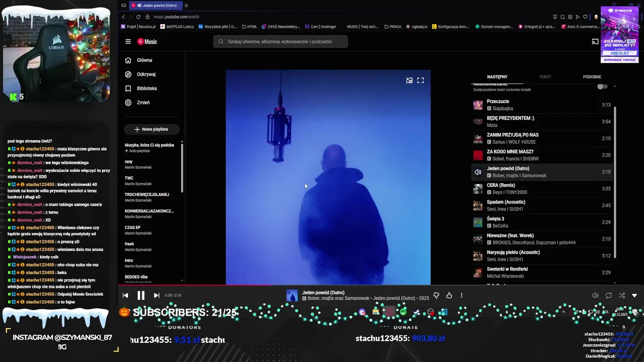The width and height of the screenshot is (644, 362).
Task: Skip to the next track
Action: pyautogui.click(x=156, y=296)
